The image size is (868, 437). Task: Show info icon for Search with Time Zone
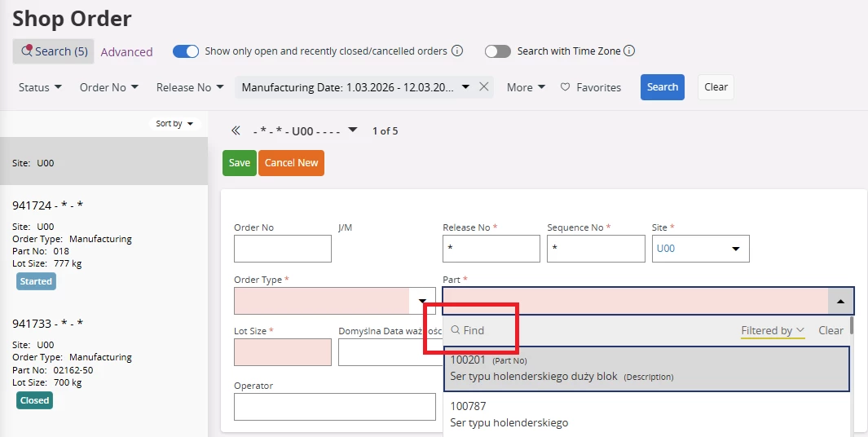pos(629,51)
